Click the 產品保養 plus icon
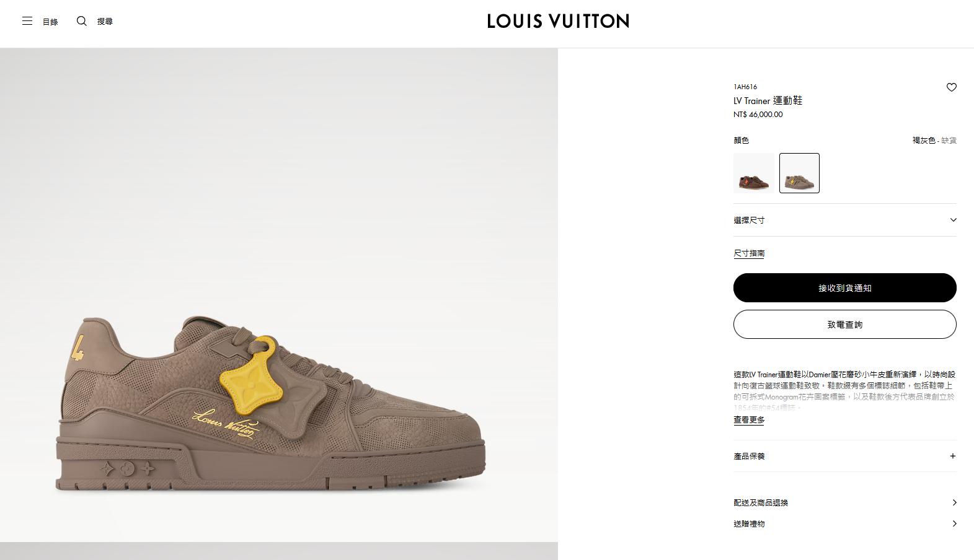 coord(952,456)
